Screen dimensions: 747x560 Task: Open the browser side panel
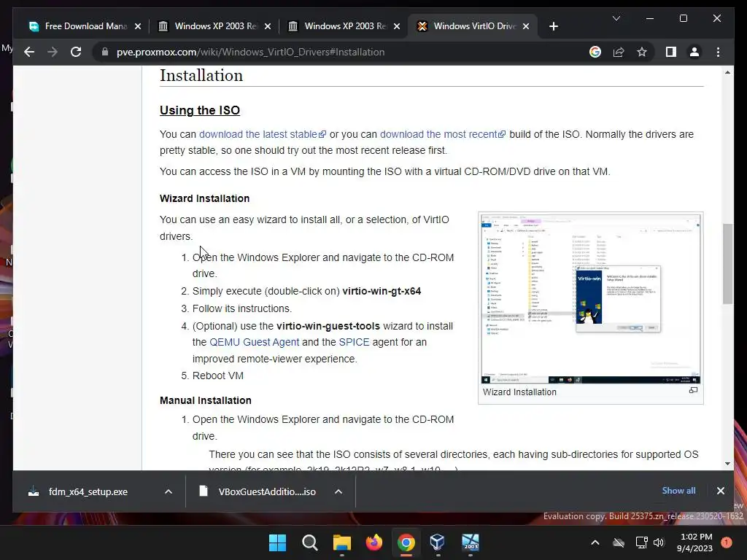671,52
